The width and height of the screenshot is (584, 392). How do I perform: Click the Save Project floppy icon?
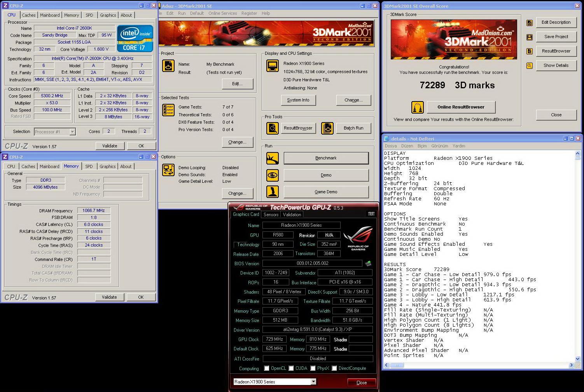tap(529, 37)
